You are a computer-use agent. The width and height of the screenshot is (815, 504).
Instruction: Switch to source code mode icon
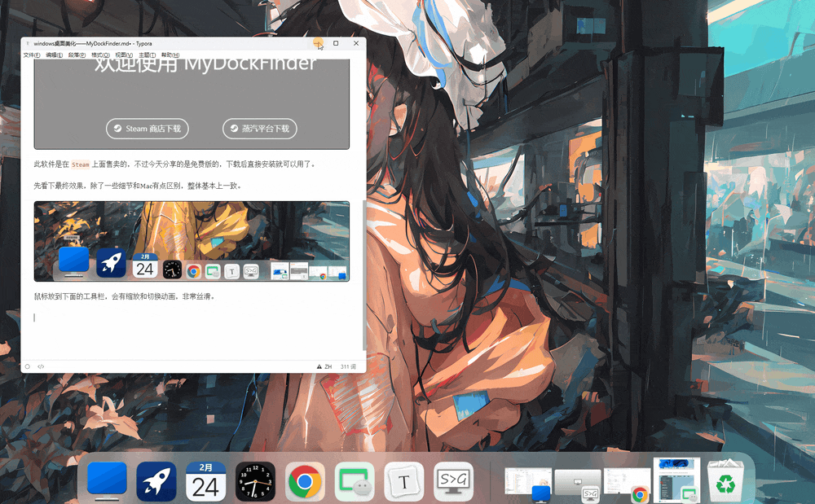(x=41, y=366)
